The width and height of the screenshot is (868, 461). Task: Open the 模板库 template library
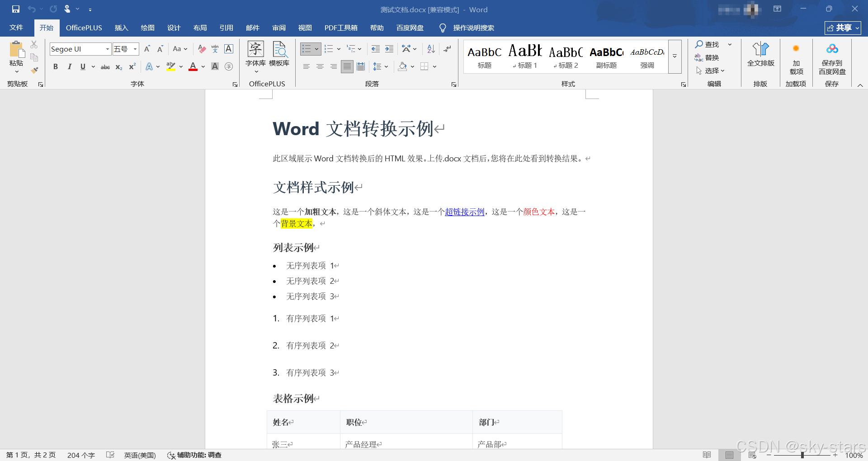pos(279,54)
